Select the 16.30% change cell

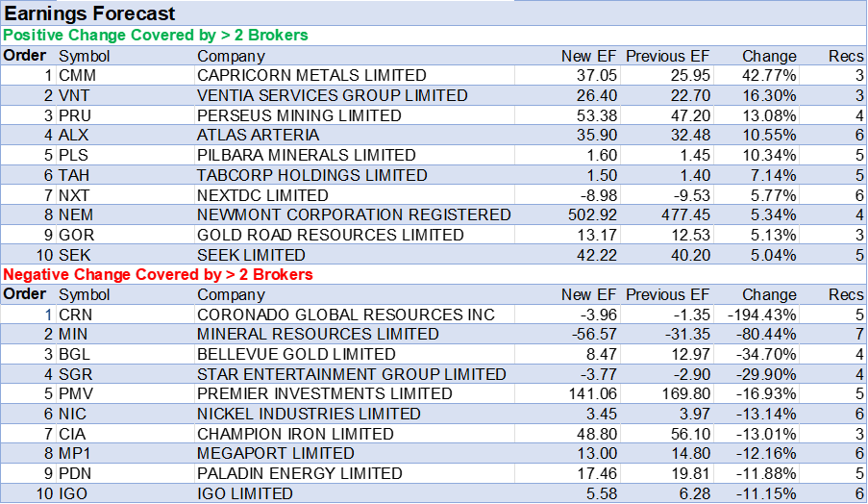coord(769,95)
